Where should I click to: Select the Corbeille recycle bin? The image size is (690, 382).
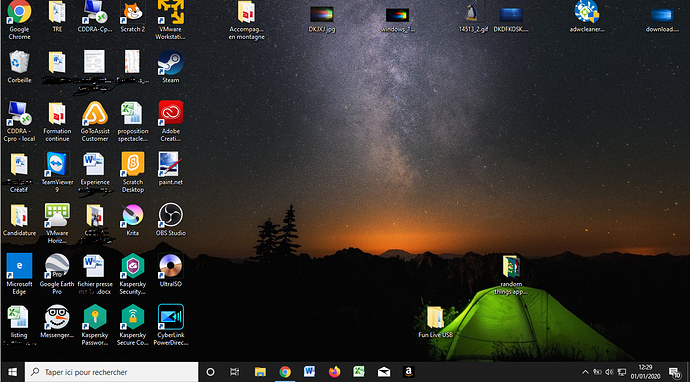coord(19,67)
